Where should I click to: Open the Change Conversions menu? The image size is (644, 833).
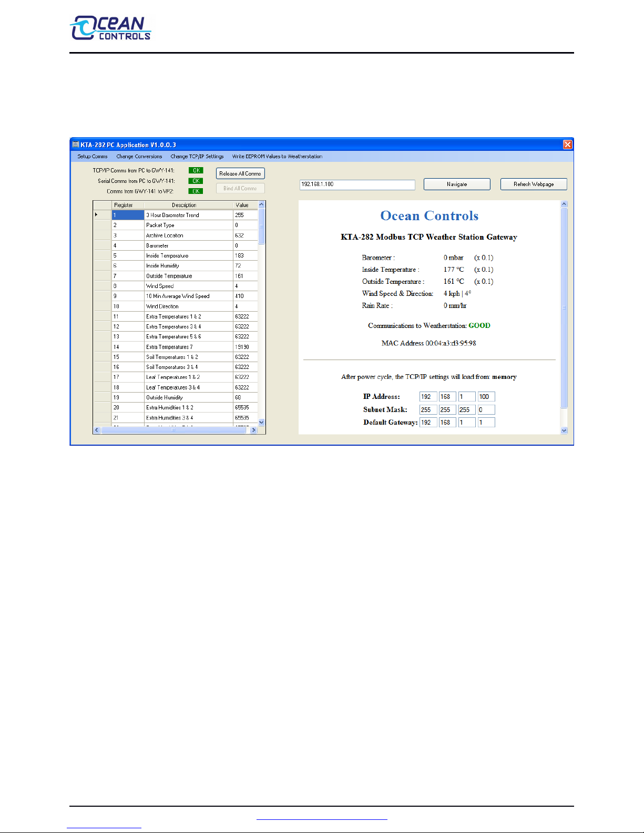pyautogui.click(x=139, y=157)
